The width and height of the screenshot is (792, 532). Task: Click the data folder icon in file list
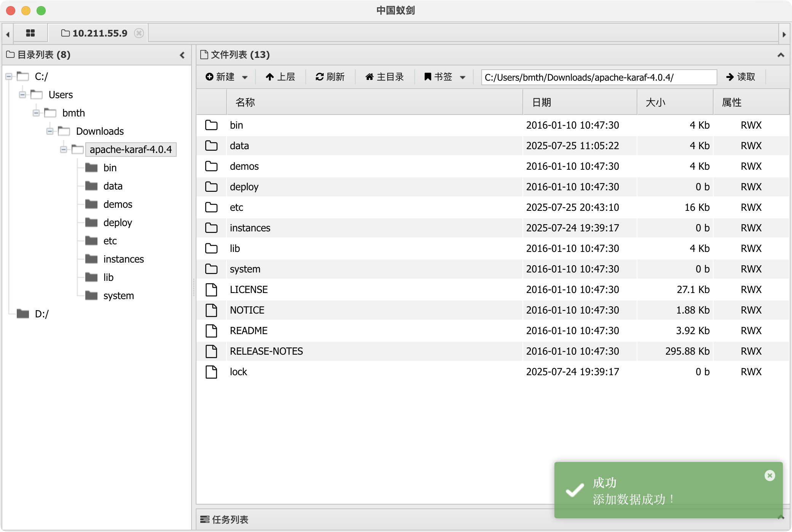pos(211,146)
